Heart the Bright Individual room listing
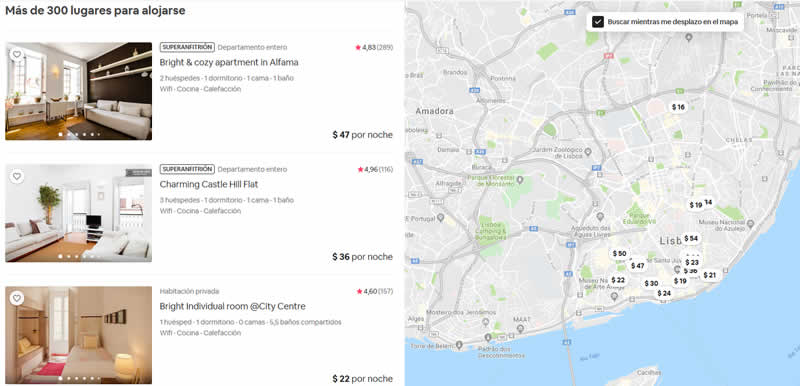 point(17,298)
